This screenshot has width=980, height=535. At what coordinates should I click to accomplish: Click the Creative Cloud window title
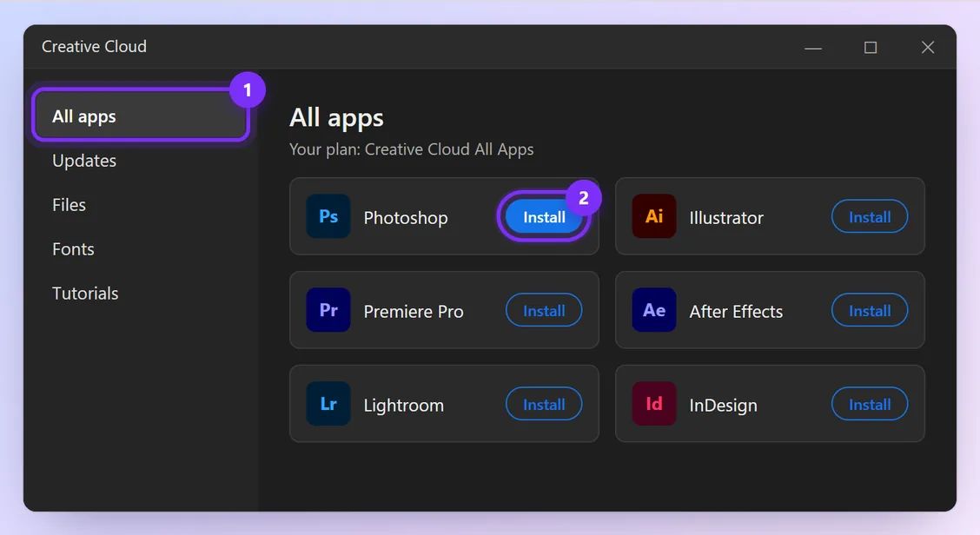pyautogui.click(x=94, y=46)
